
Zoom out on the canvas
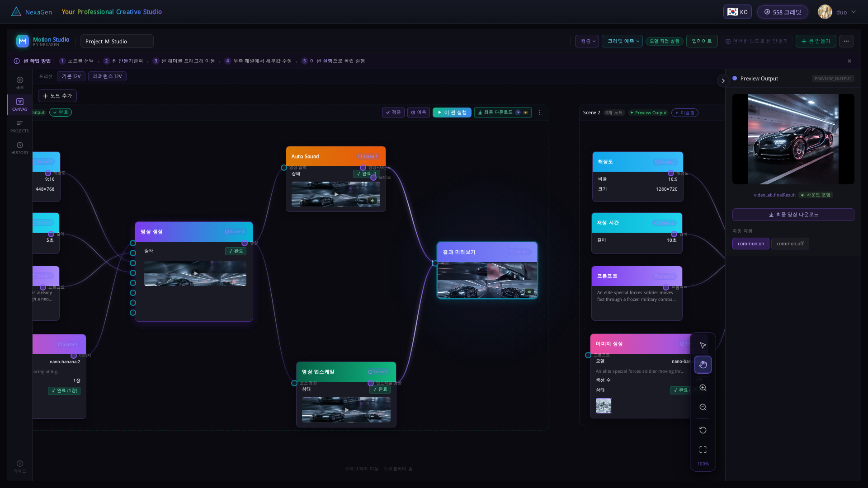(703, 407)
